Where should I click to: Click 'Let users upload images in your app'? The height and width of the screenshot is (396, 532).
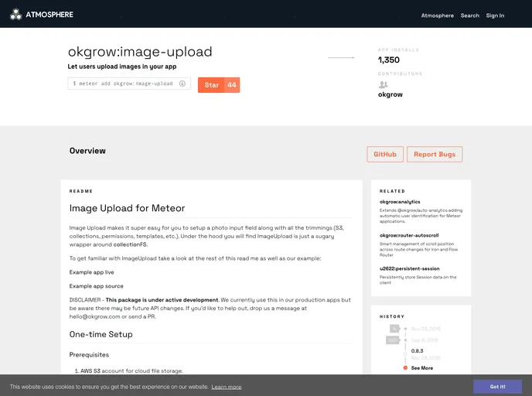(x=122, y=67)
